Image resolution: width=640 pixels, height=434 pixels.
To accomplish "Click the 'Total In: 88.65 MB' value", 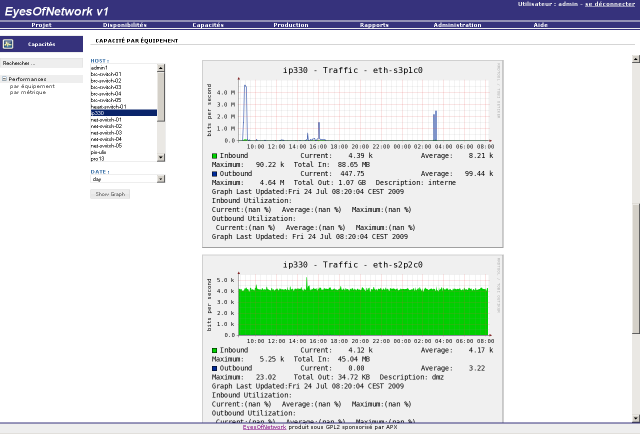I will [331, 165].
